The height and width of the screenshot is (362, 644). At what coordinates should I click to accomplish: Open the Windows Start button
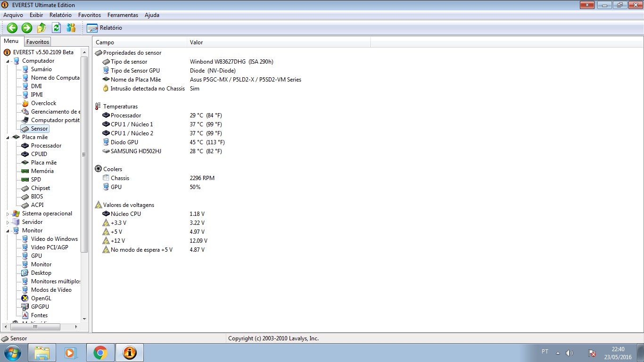pyautogui.click(x=12, y=352)
